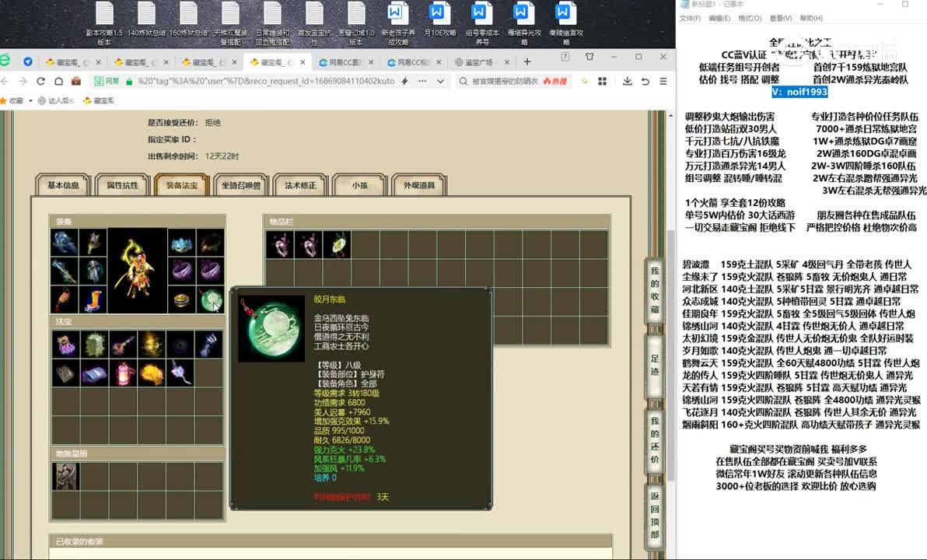Select the first pink ring inventory item
The height and width of the screenshot is (560, 927).
280,244
